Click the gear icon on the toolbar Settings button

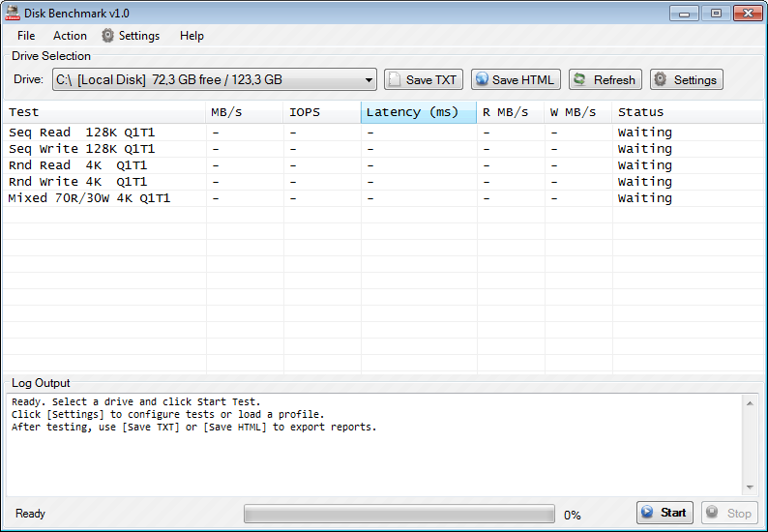(x=661, y=79)
